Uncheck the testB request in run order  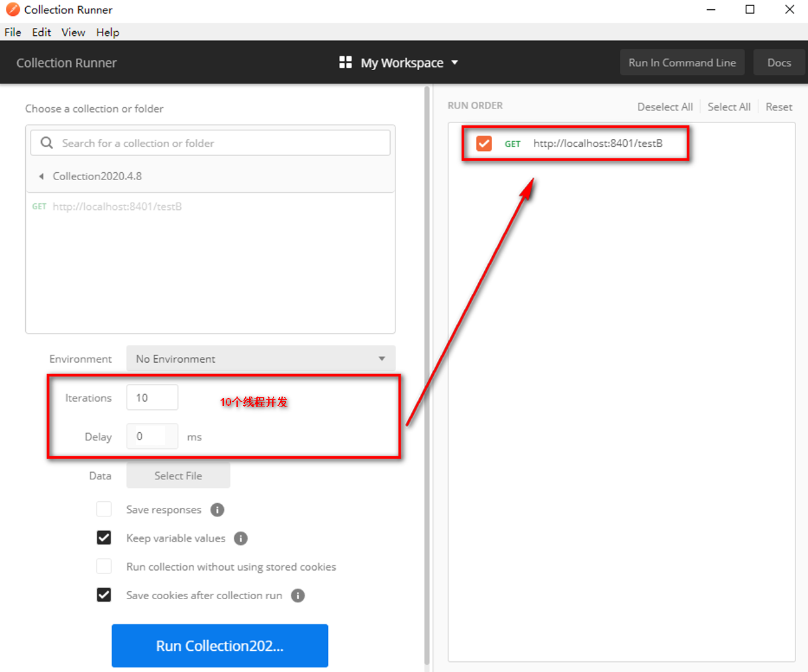[x=484, y=143]
